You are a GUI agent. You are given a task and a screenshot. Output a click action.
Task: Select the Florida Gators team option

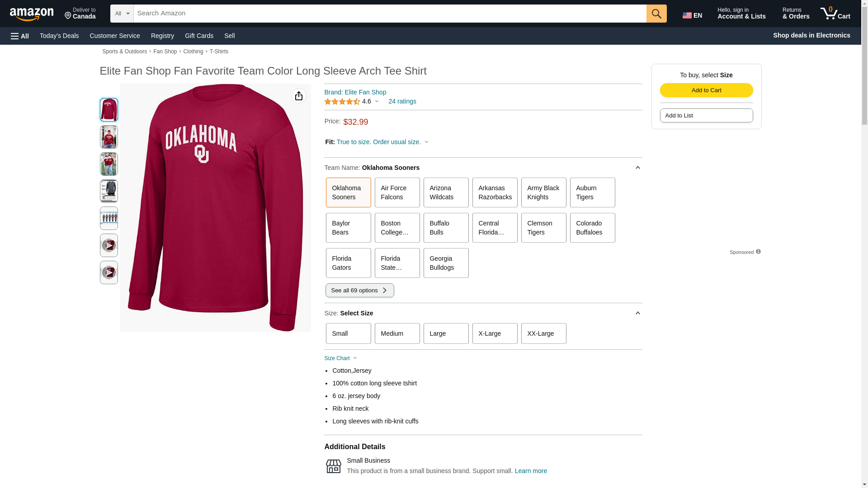click(x=348, y=263)
